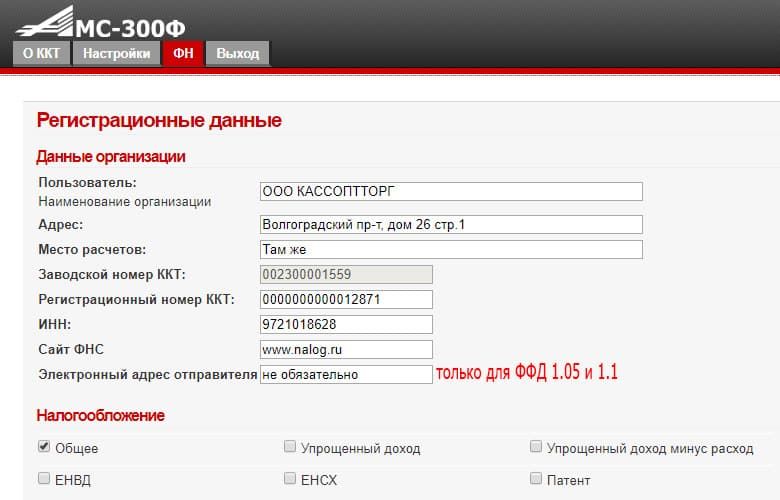Click the Сайт ФНС label

71,349
